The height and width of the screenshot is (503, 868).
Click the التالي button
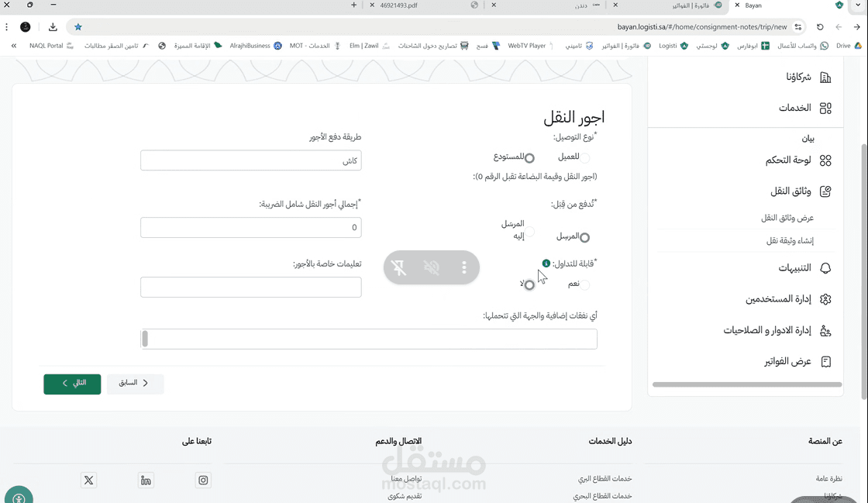pyautogui.click(x=71, y=384)
